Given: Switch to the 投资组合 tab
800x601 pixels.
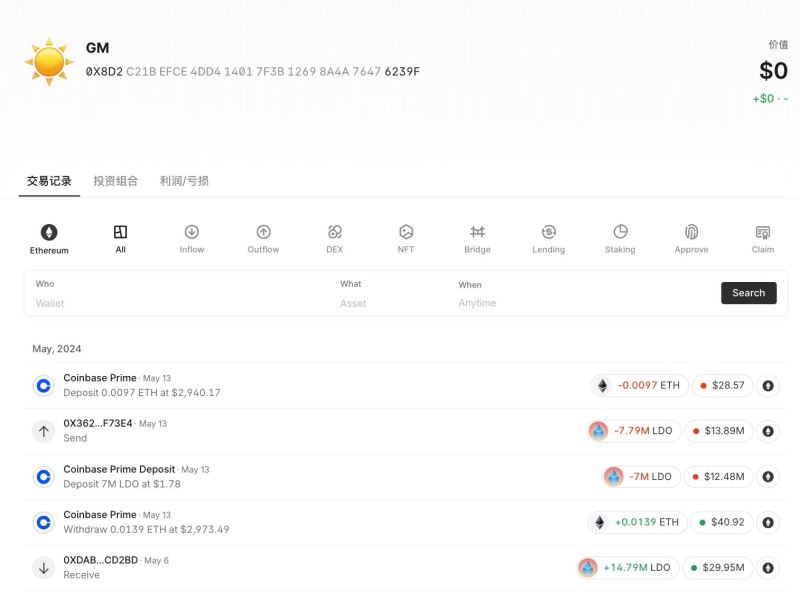Looking at the screenshot, I should point(116,181).
